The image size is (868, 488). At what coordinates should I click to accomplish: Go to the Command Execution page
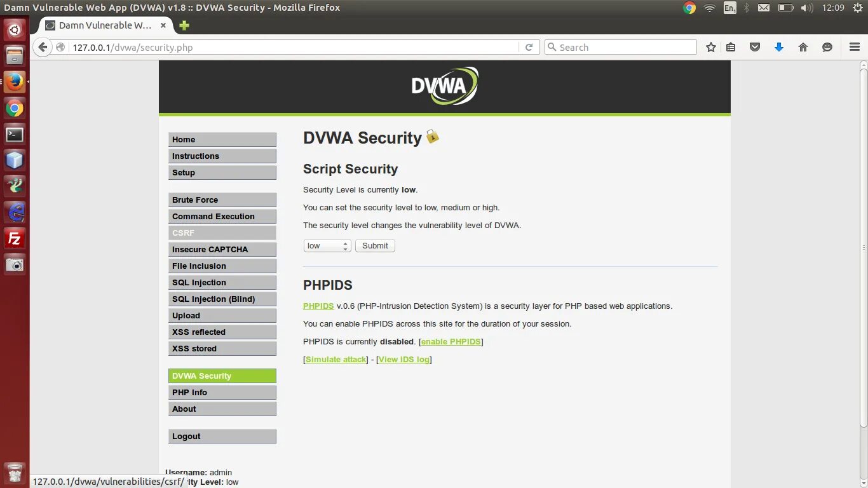(222, 217)
